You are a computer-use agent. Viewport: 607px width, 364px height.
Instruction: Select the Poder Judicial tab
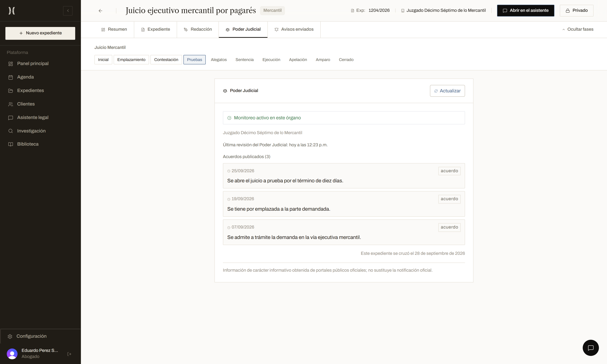pos(243,29)
